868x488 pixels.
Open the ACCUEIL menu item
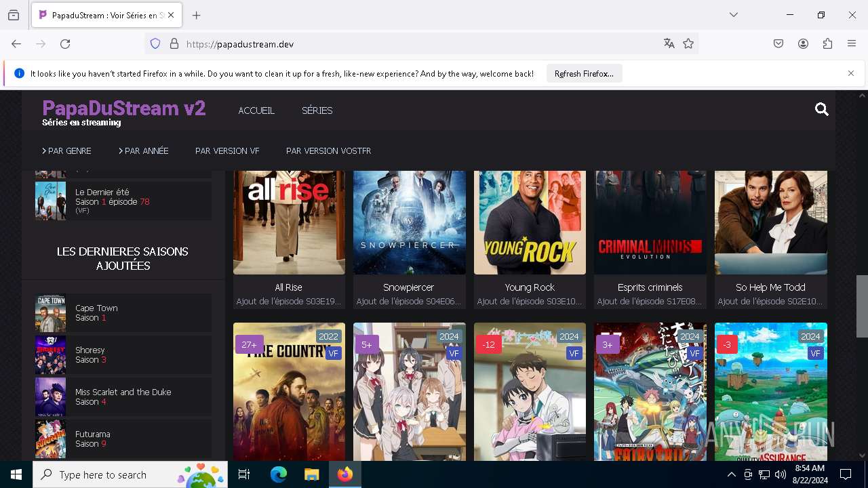point(256,110)
